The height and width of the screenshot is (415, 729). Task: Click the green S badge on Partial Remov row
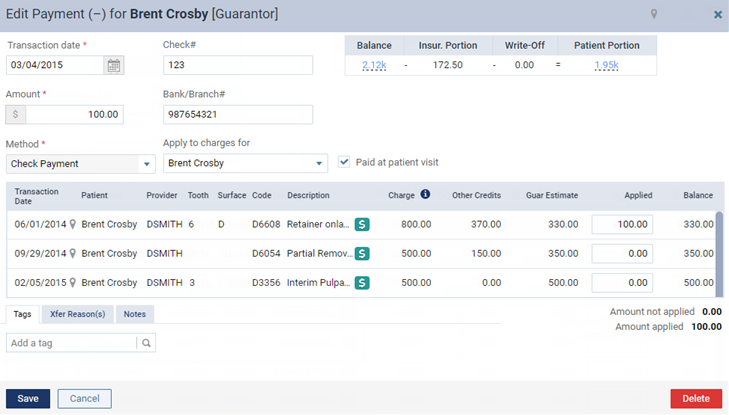point(362,254)
